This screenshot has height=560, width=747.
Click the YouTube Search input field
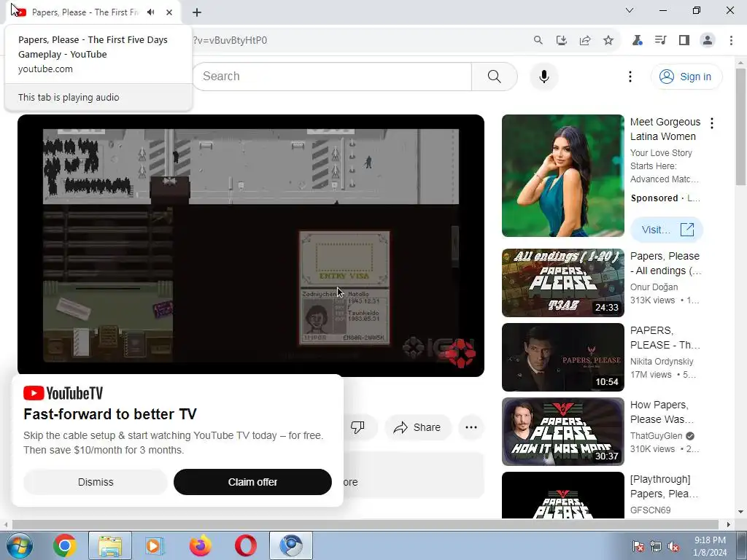[332, 76]
